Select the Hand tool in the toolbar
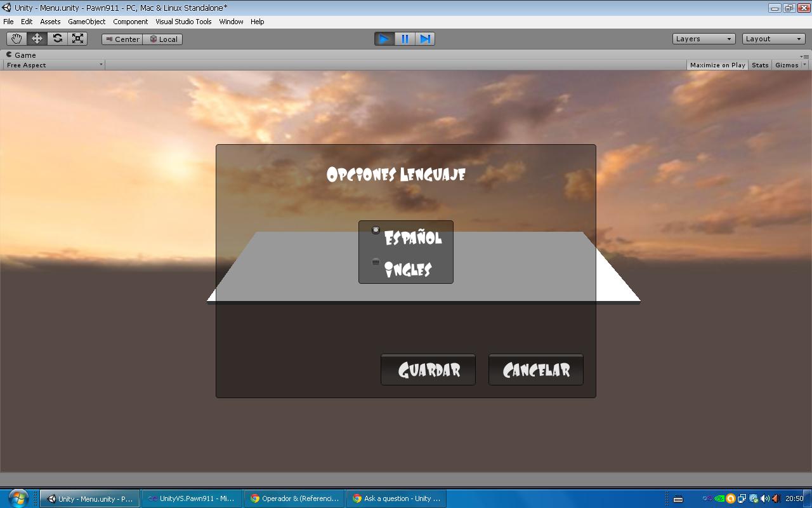Image resolution: width=812 pixels, height=508 pixels. click(x=16, y=38)
